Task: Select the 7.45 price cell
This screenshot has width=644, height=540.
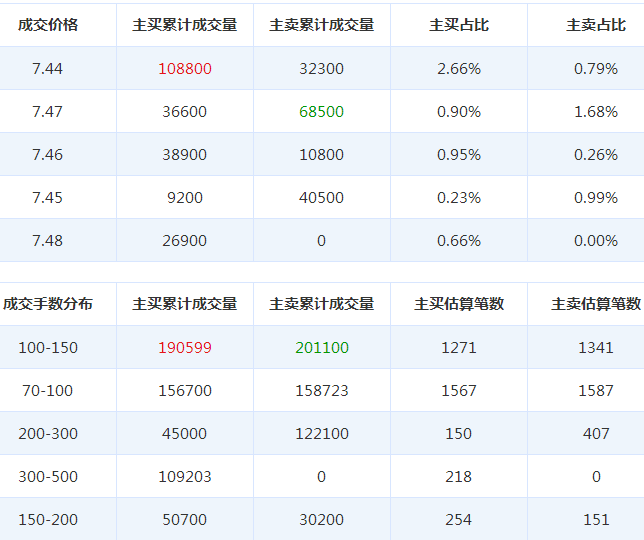Action: tap(48, 198)
